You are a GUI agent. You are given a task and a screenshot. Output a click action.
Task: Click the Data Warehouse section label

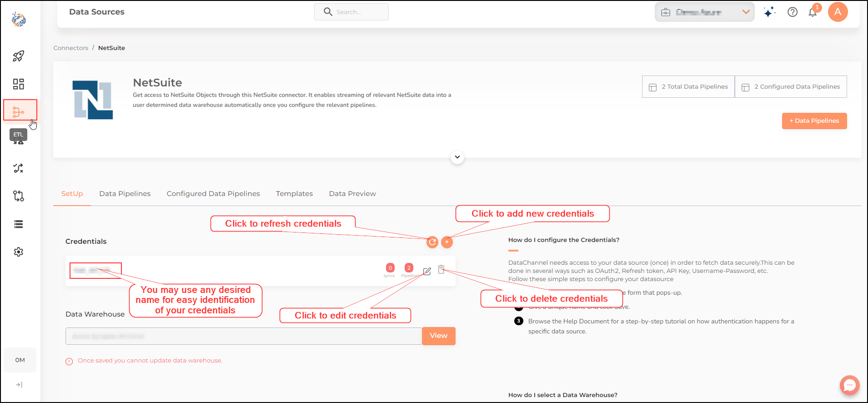[95, 314]
